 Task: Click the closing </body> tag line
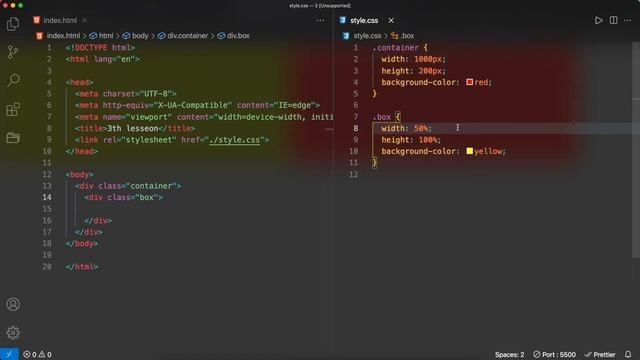pos(82,244)
